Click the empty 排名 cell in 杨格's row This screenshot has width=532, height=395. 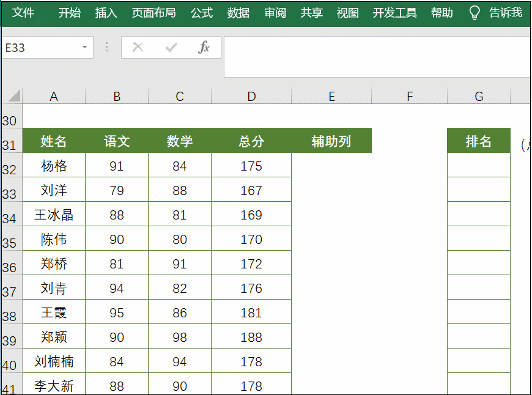(x=479, y=165)
